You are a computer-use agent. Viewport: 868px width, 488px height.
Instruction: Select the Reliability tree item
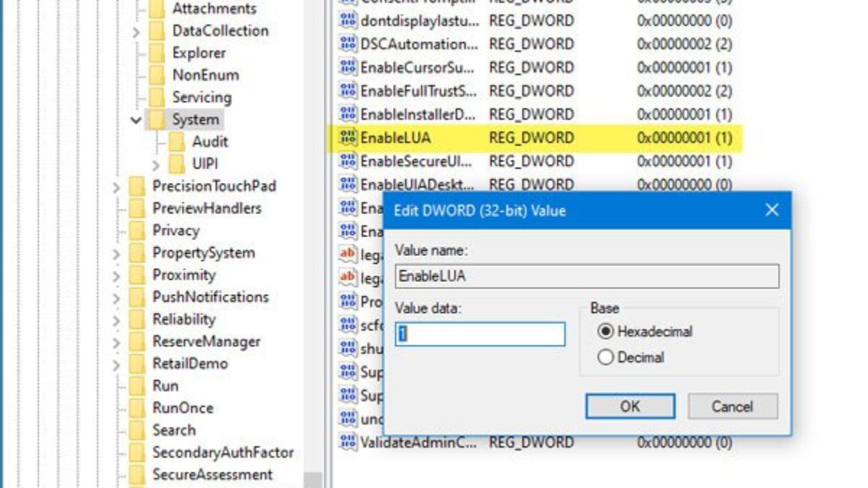pyautogui.click(x=184, y=320)
